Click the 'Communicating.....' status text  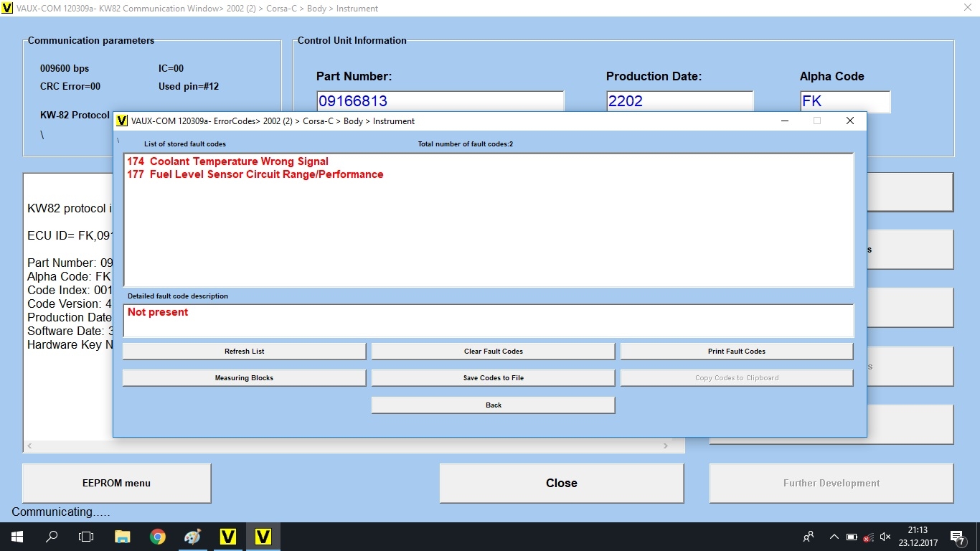61,512
